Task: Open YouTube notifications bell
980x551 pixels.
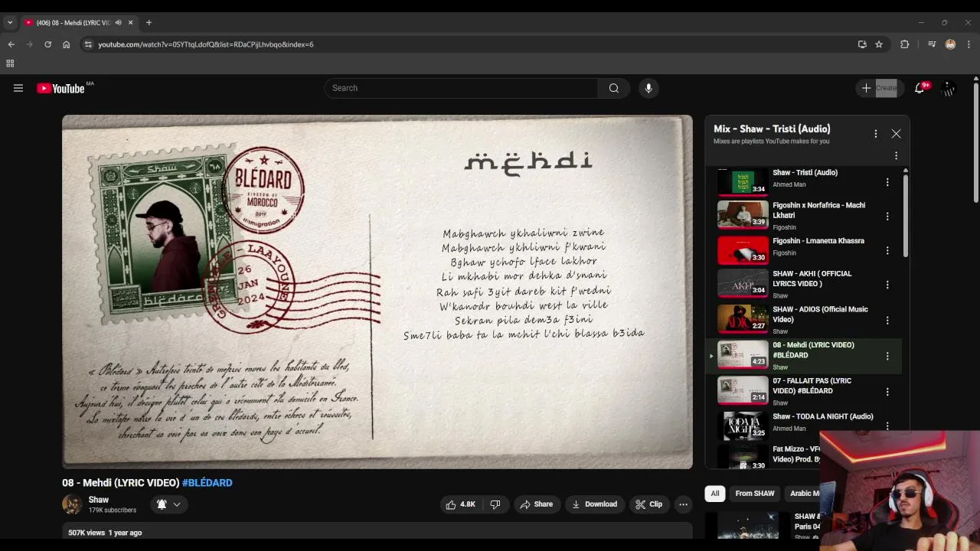Action: [x=920, y=88]
